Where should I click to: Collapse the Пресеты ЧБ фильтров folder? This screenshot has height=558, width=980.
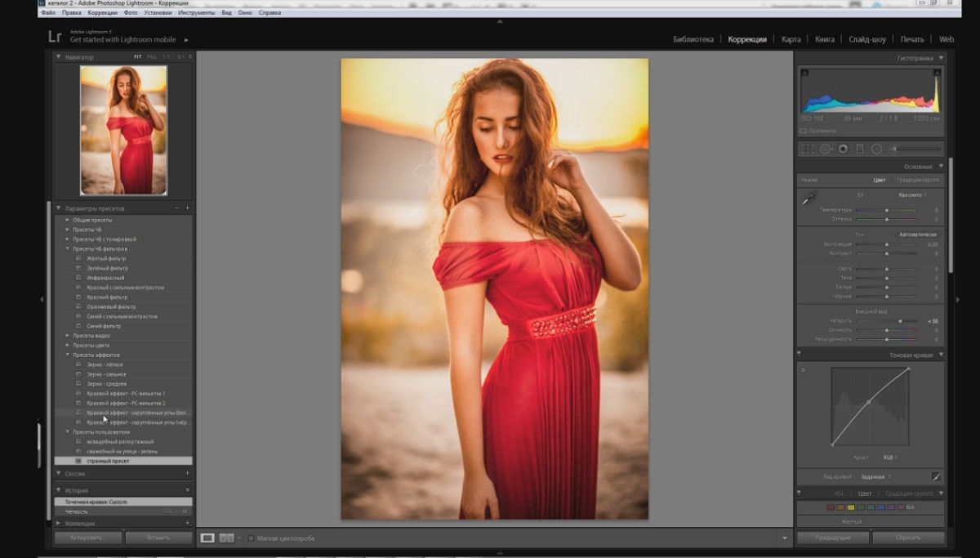(x=68, y=248)
